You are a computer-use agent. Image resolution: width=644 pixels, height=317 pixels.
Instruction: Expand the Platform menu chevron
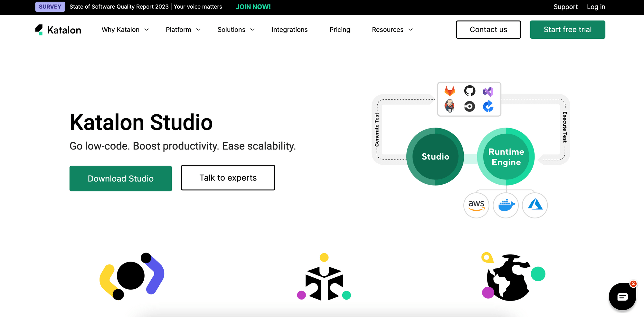[198, 30]
